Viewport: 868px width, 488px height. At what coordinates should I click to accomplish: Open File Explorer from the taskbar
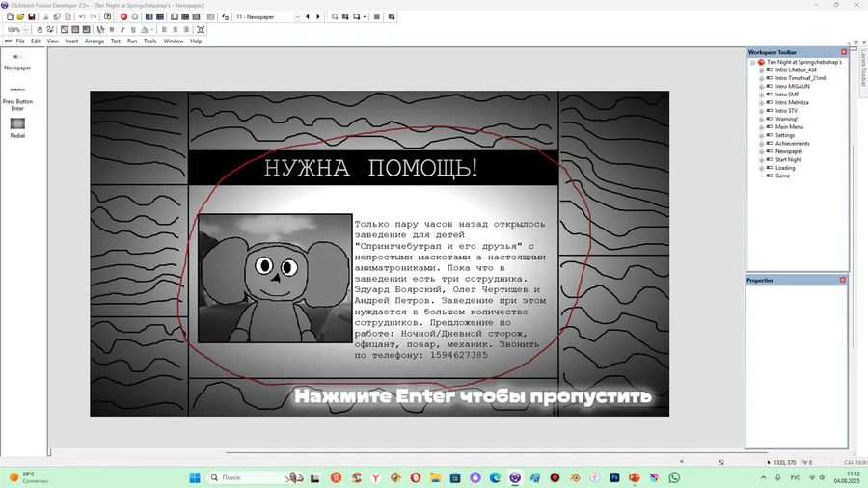tap(435, 477)
